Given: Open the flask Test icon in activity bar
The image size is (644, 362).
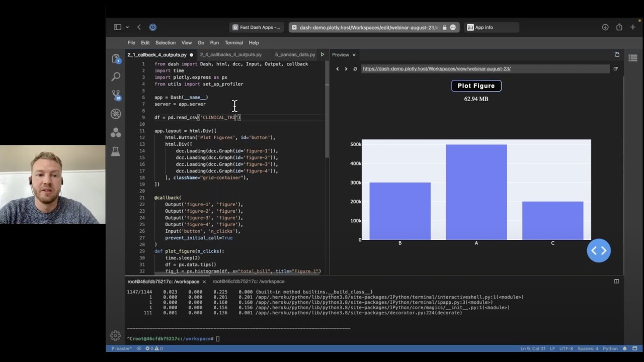Looking at the screenshot, I should (x=116, y=151).
